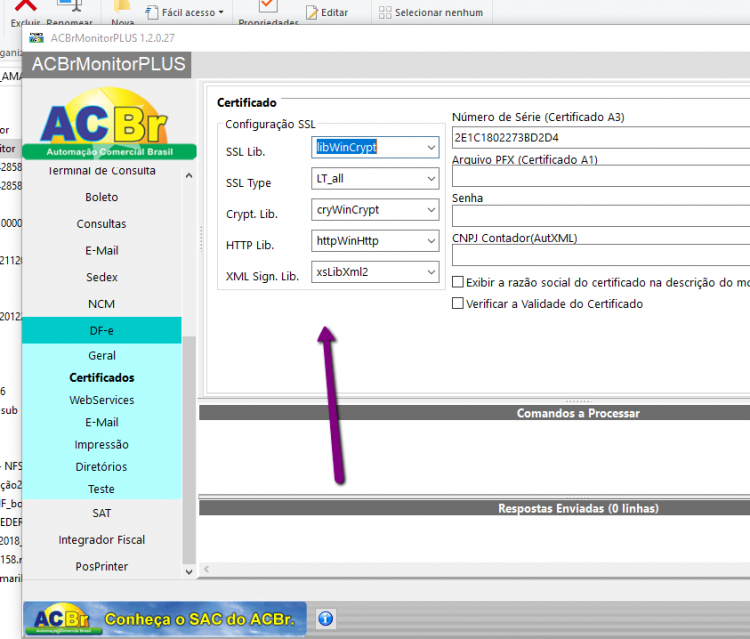Click the red Excluir icon in Explorer
This screenshot has width=750, height=639.
point(25,6)
